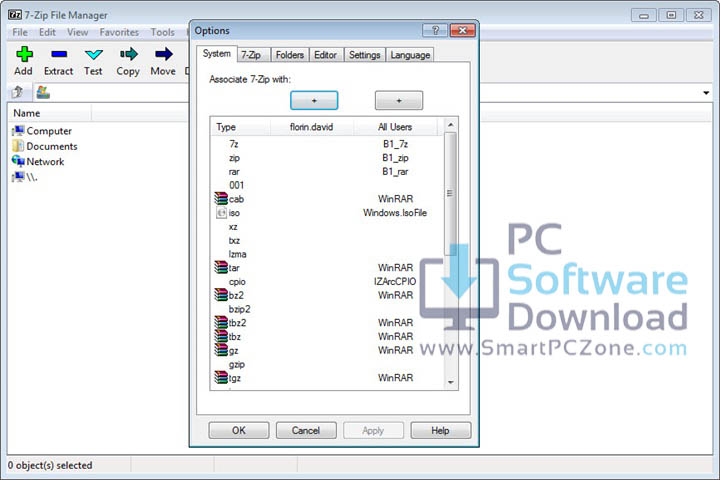Choose the Copy toolbar icon
This screenshot has height=480, width=720.
(x=129, y=54)
